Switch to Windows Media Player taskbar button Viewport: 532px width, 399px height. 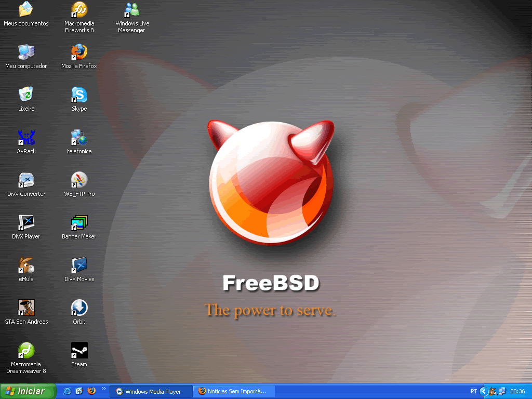(151, 392)
